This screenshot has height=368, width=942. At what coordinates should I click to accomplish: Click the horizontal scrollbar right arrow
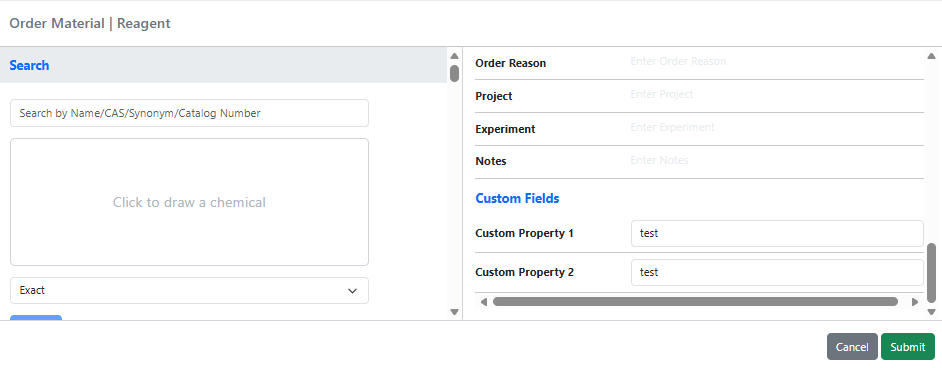pos(915,301)
